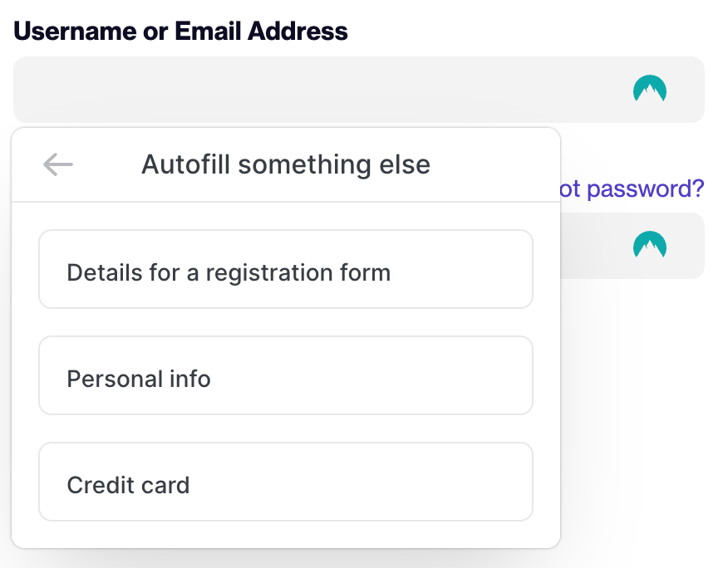Click the Username or Email Address label
Viewport: 728px width, 568px height.
pyautogui.click(x=180, y=32)
